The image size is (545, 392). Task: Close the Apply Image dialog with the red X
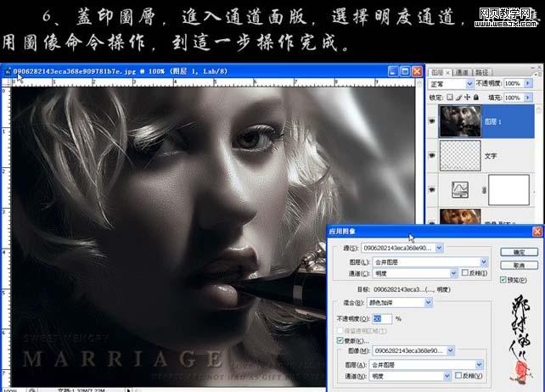[x=537, y=232]
